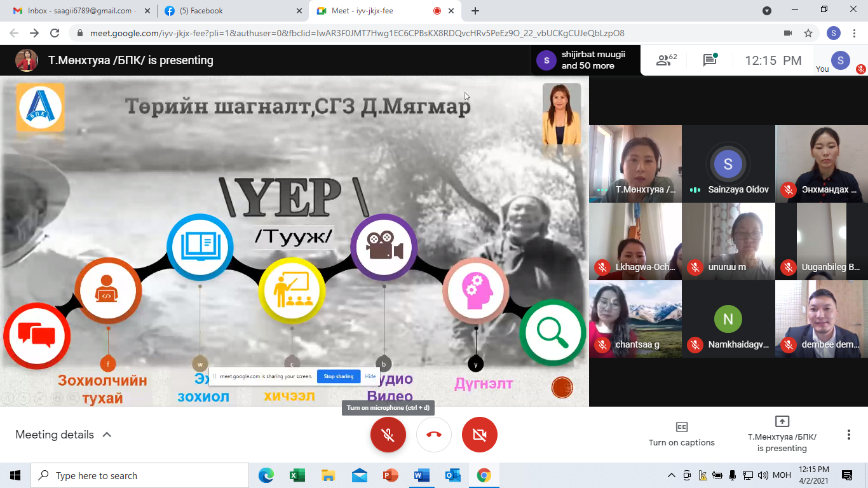Go back in browser history
This screenshot has width=868, height=488.
(14, 33)
